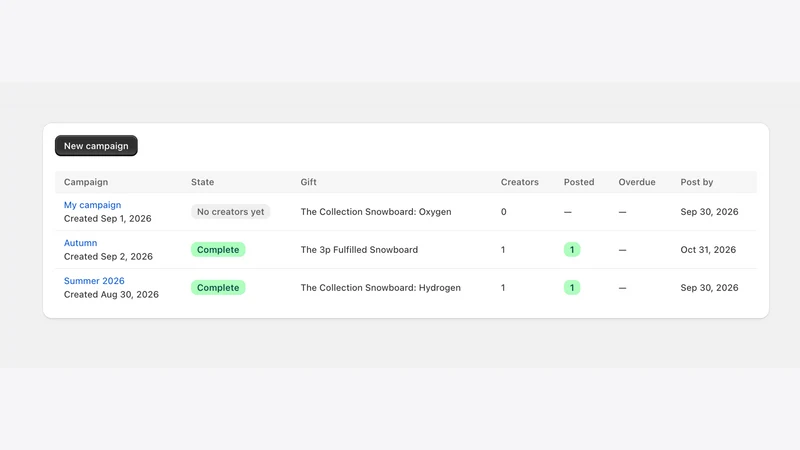Click the No creators yet badge
Image resolution: width=800 pixels, height=450 pixels.
pos(231,212)
